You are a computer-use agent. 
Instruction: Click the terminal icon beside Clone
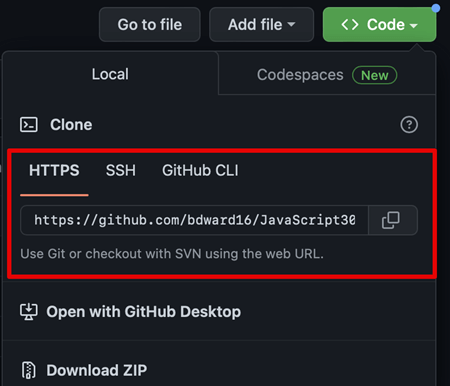coord(29,125)
